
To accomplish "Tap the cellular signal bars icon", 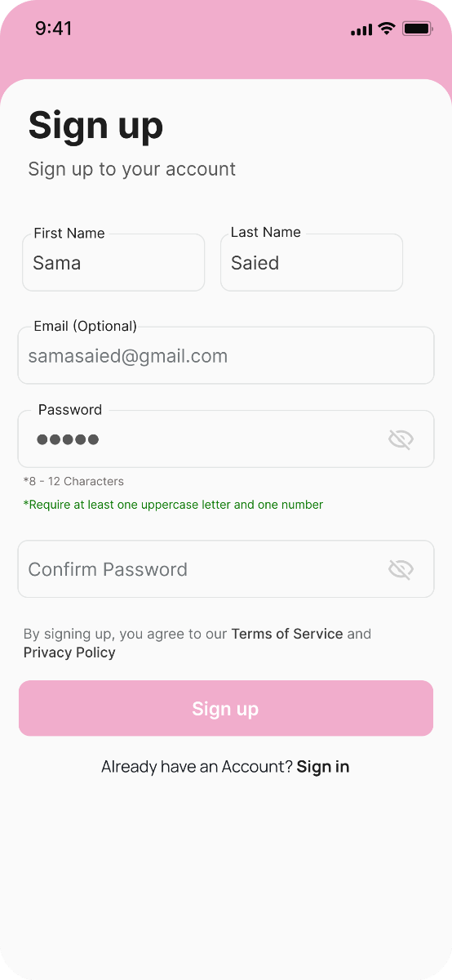I will click(x=361, y=29).
